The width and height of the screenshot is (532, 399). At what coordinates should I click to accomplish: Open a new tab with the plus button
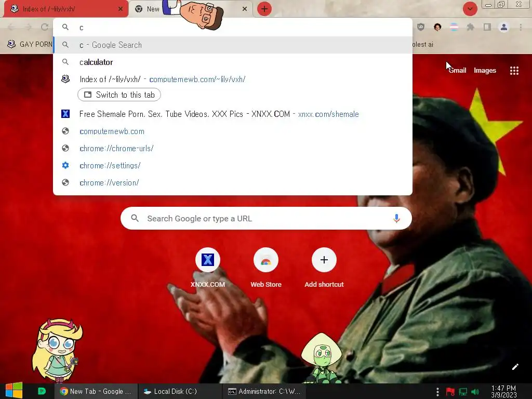264,9
